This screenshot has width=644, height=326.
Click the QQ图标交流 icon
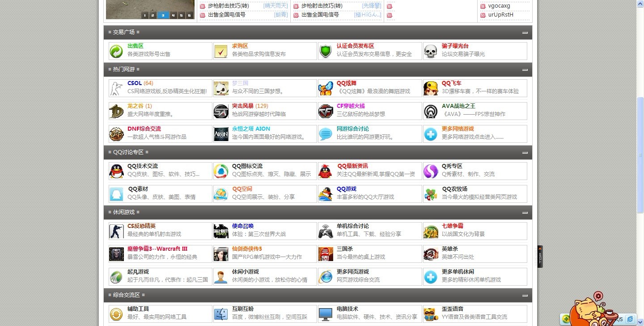(x=221, y=171)
